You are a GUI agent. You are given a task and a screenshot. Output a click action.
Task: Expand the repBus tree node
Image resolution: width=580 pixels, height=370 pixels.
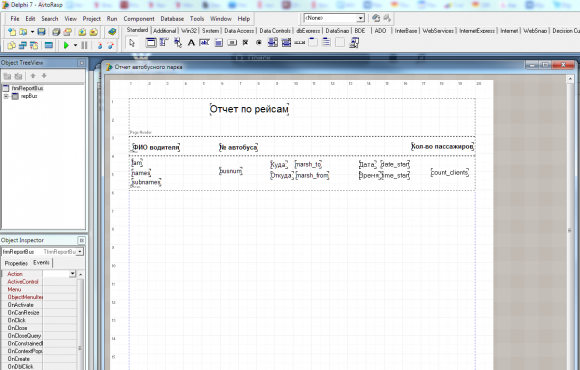[x=6, y=96]
